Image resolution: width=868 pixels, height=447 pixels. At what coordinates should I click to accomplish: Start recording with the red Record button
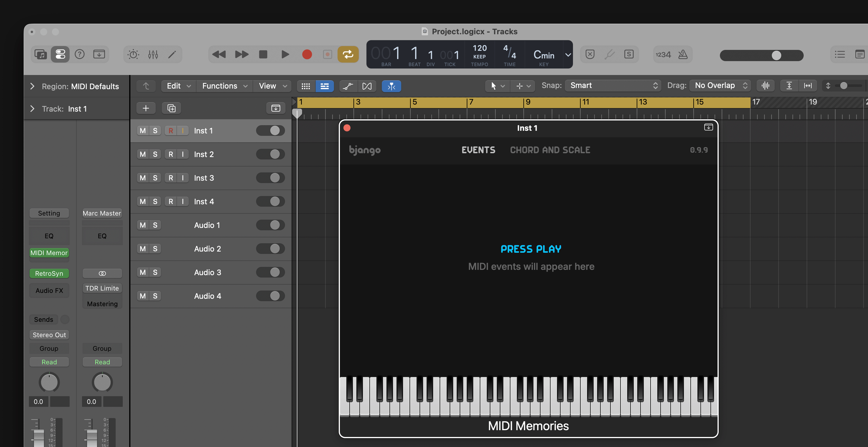click(307, 54)
